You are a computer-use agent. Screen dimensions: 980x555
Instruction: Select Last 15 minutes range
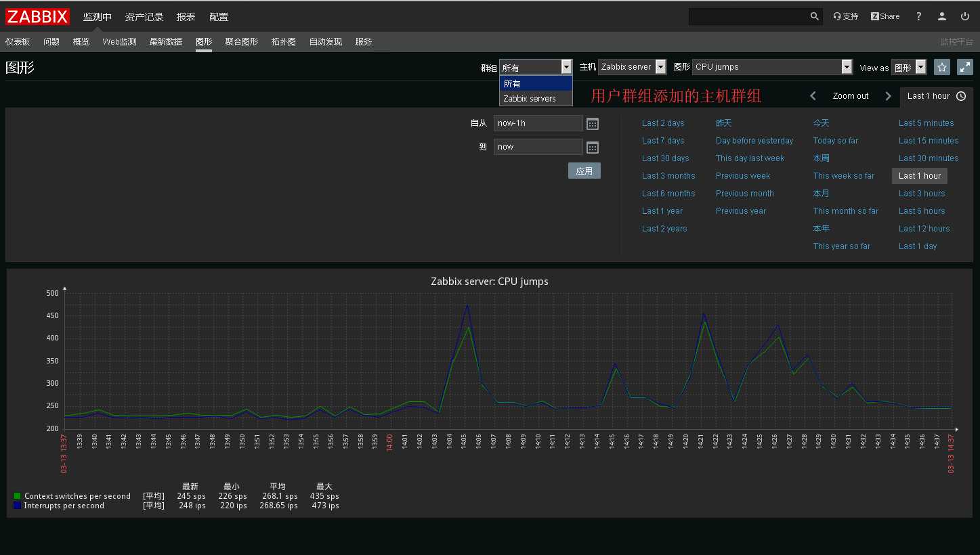coord(929,141)
